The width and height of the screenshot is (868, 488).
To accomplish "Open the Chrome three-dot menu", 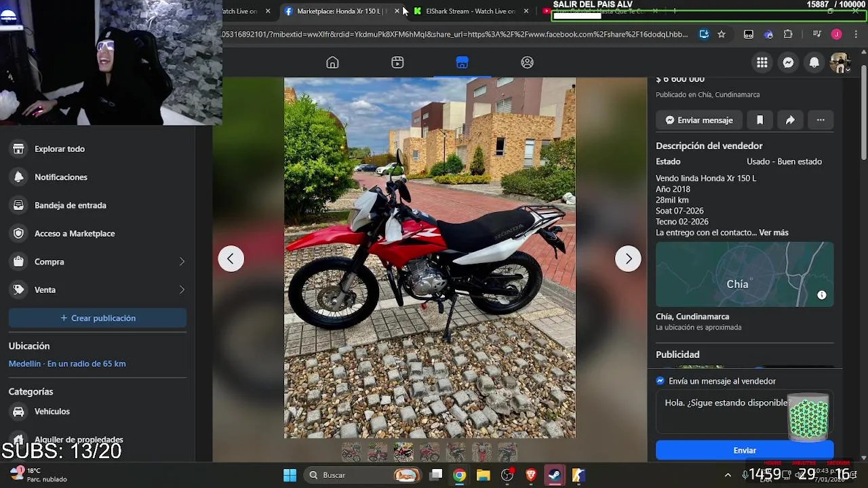I will point(855,34).
